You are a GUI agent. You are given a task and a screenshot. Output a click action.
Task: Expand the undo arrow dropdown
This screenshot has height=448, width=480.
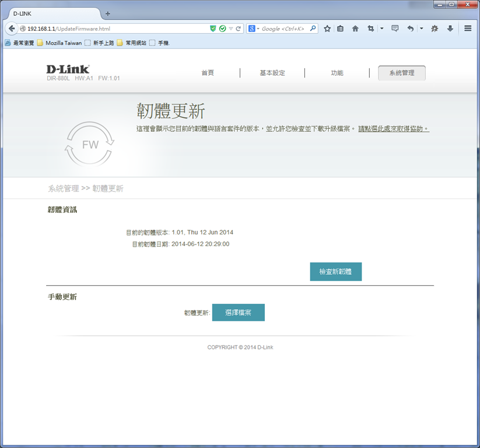click(422, 29)
